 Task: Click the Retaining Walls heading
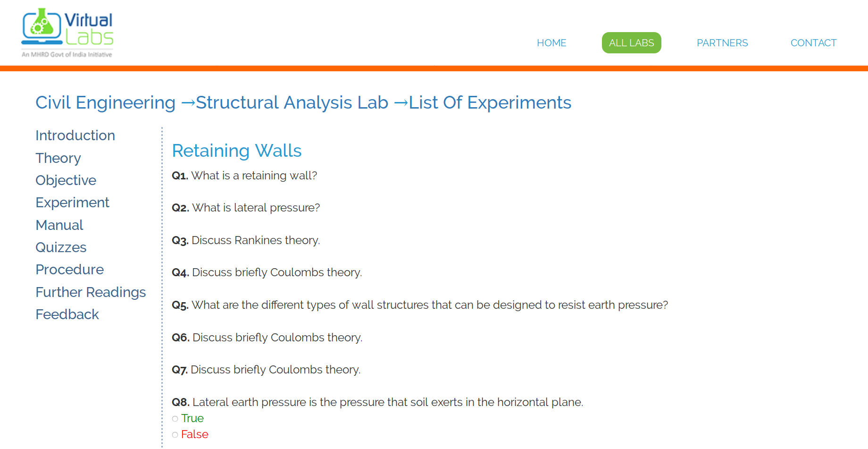tap(237, 151)
